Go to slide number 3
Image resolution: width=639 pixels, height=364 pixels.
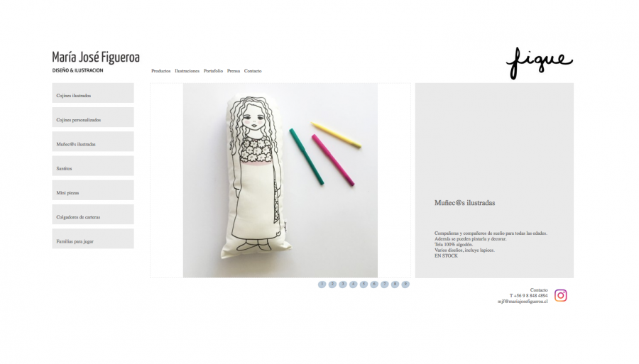click(343, 285)
